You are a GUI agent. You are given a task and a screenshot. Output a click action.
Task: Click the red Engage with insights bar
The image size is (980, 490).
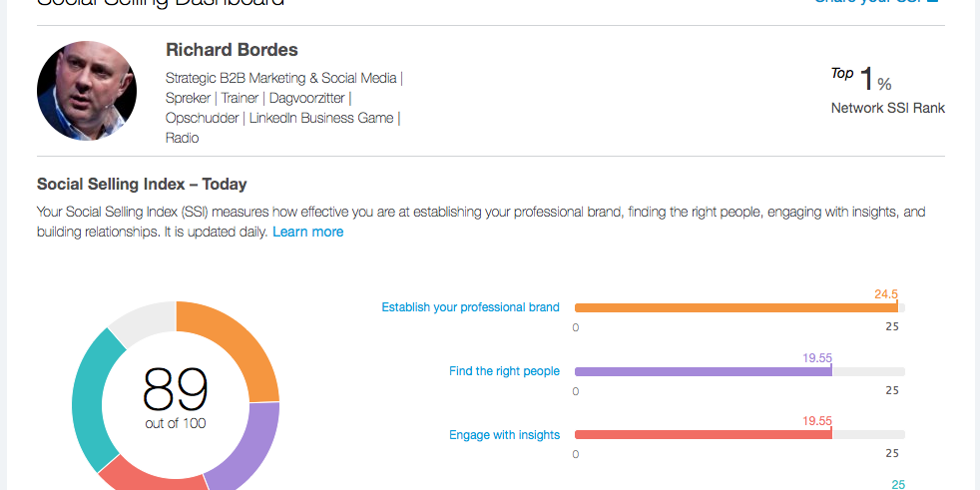tap(703, 435)
